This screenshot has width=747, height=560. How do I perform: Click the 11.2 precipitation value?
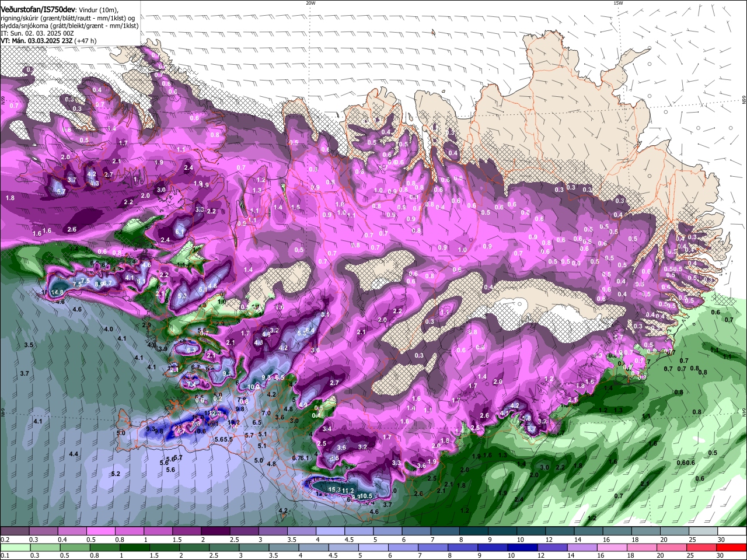click(348, 491)
